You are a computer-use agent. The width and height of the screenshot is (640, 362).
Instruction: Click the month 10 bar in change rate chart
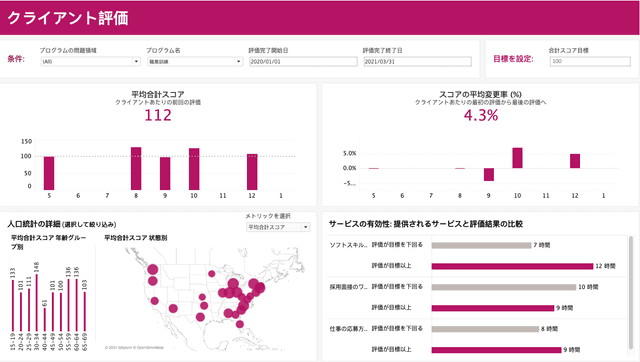[518, 158]
